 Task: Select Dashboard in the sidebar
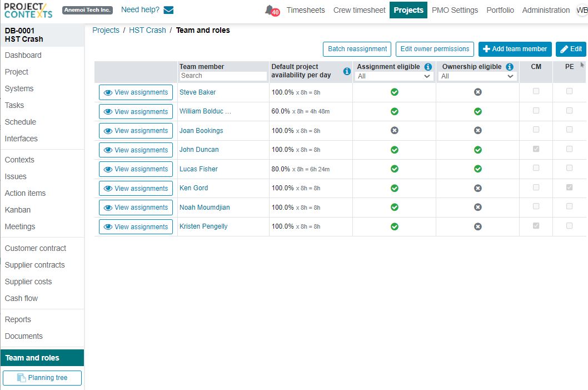(x=23, y=55)
